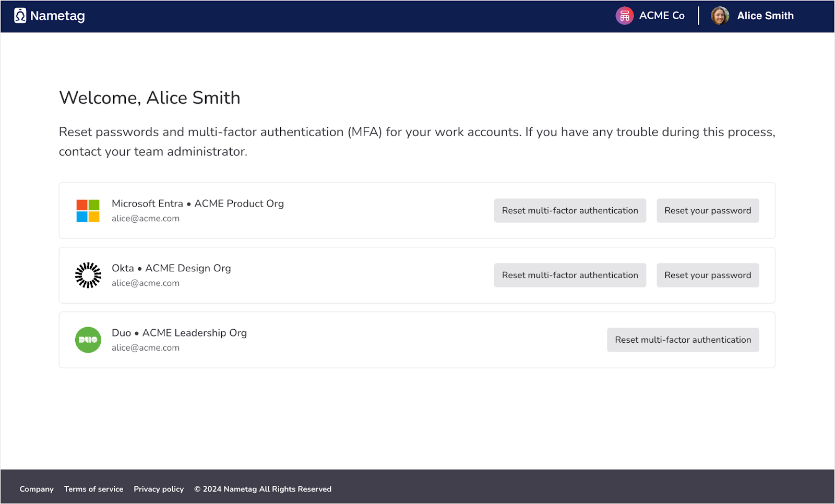
Task: Select the Microsoft Entra ACME Product Org title
Action: tap(198, 203)
